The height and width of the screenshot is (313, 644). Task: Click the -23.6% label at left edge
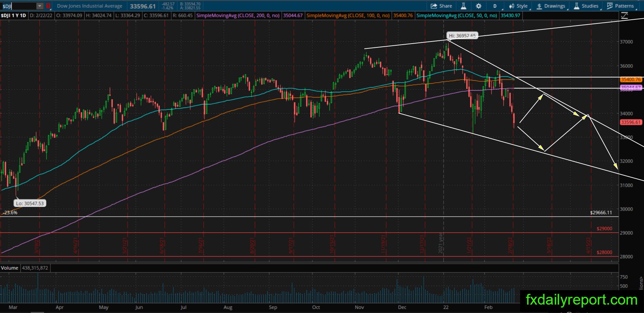(x=10, y=213)
